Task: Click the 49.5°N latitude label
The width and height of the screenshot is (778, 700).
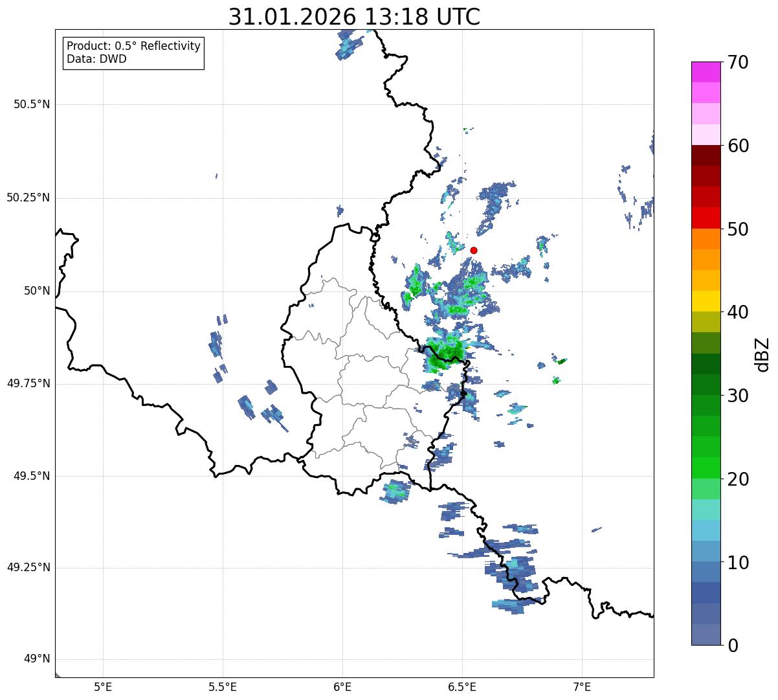Action: (x=32, y=476)
